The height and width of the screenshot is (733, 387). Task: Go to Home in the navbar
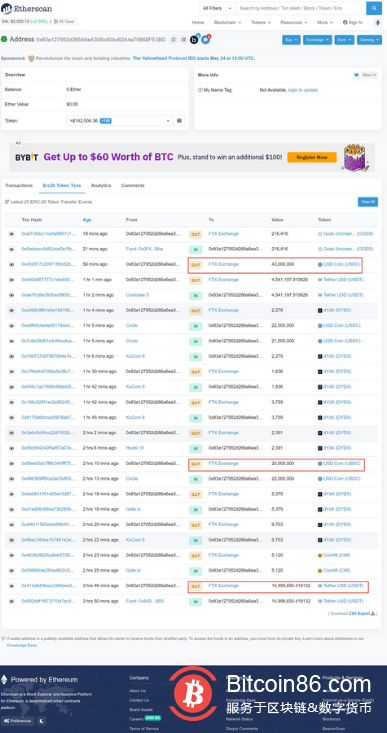click(198, 22)
